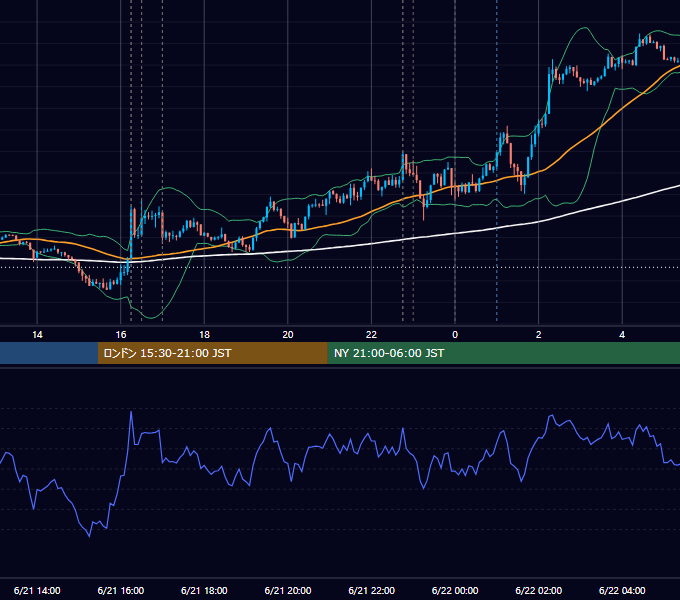
Task: Click the '6/21 20:00' date label
Action: (288, 590)
